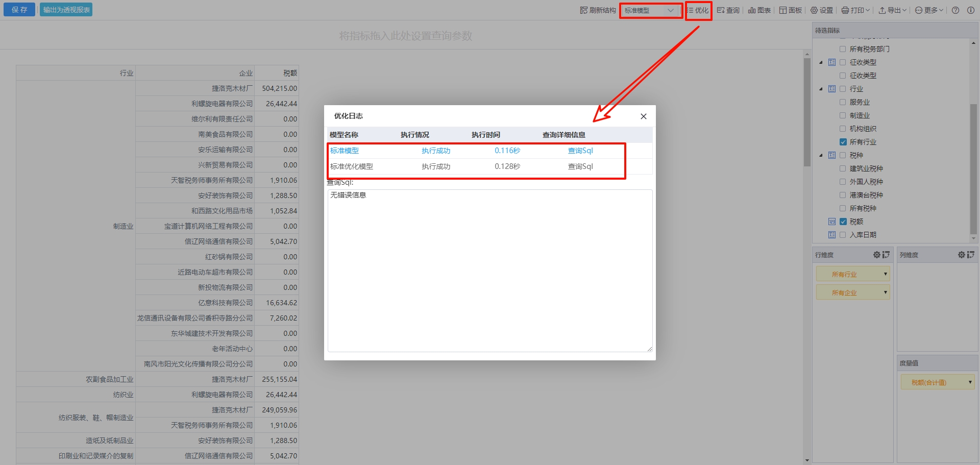This screenshot has height=465, width=980.
Task: Click the 查询Sql text area in dialog
Action: pyautogui.click(x=489, y=271)
